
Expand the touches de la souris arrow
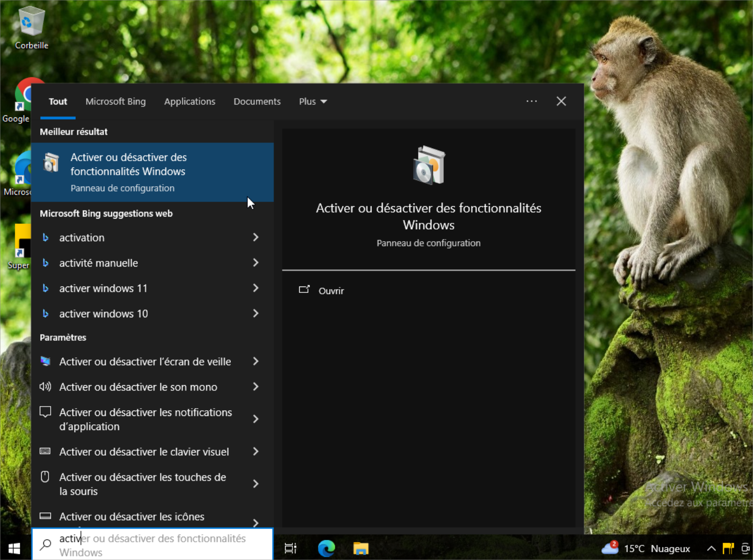point(256,484)
